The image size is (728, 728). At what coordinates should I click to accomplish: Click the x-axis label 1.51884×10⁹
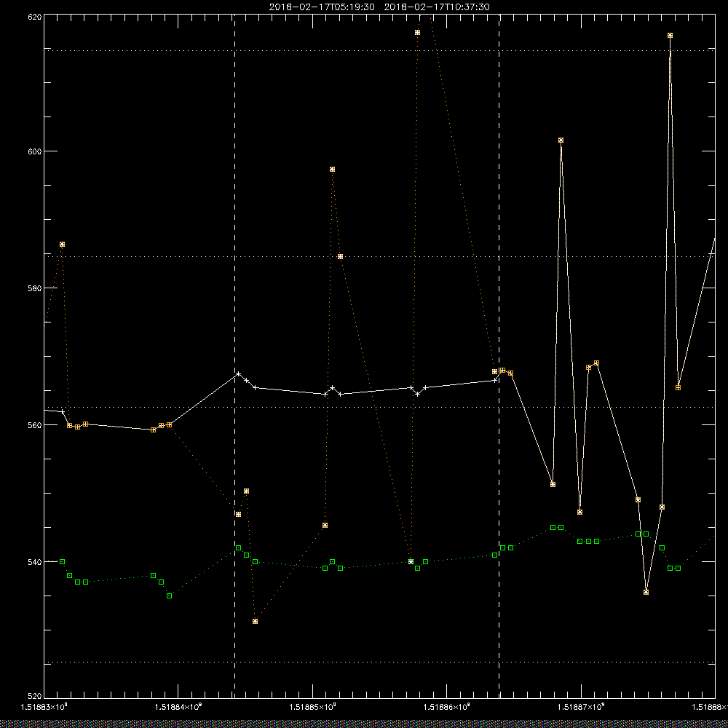[x=178, y=707]
